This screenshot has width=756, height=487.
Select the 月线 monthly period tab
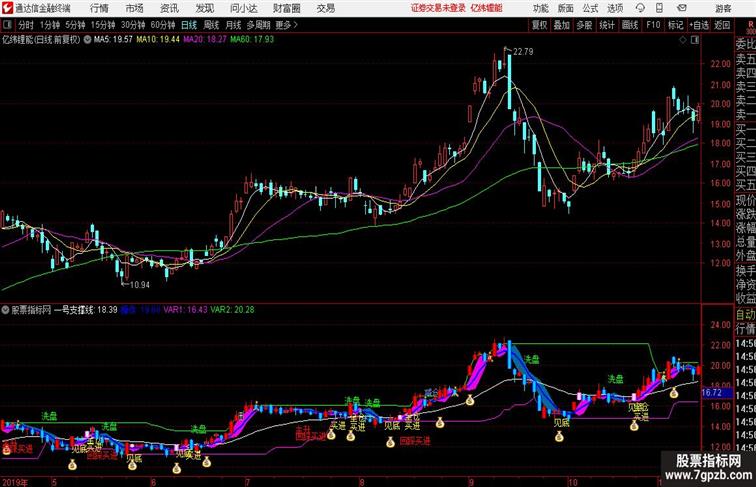(233, 25)
